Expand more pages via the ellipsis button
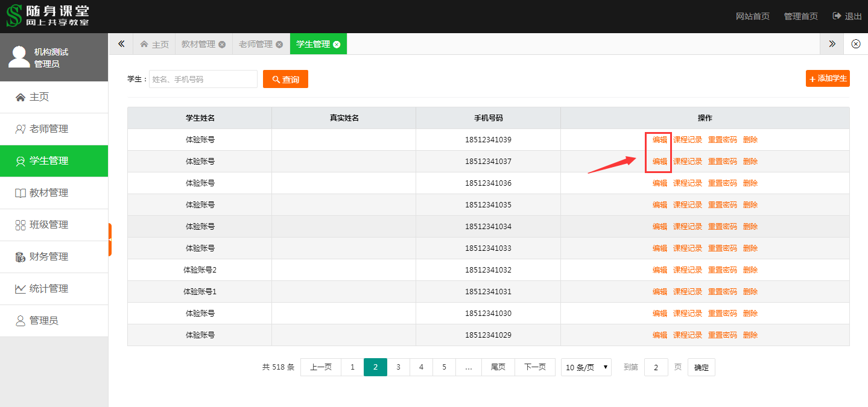Image resolution: width=868 pixels, height=407 pixels. 469,367
